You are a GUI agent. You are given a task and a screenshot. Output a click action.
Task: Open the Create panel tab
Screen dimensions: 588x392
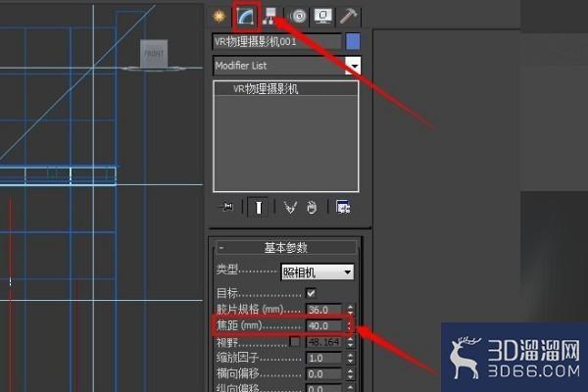coord(219,16)
